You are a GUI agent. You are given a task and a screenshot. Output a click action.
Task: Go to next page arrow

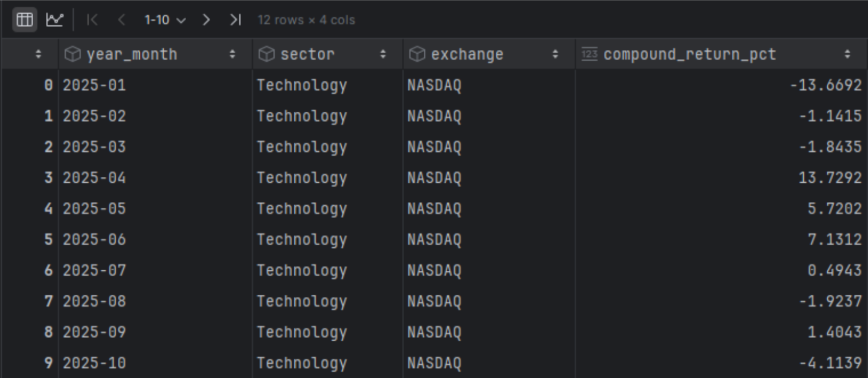pos(206,20)
